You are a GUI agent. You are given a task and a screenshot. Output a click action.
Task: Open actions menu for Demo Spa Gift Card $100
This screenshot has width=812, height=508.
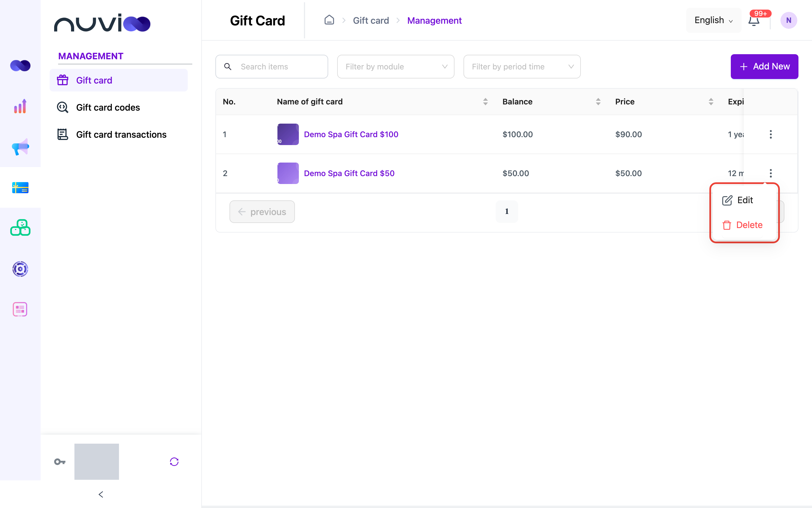pyautogui.click(x=771, y=134)
